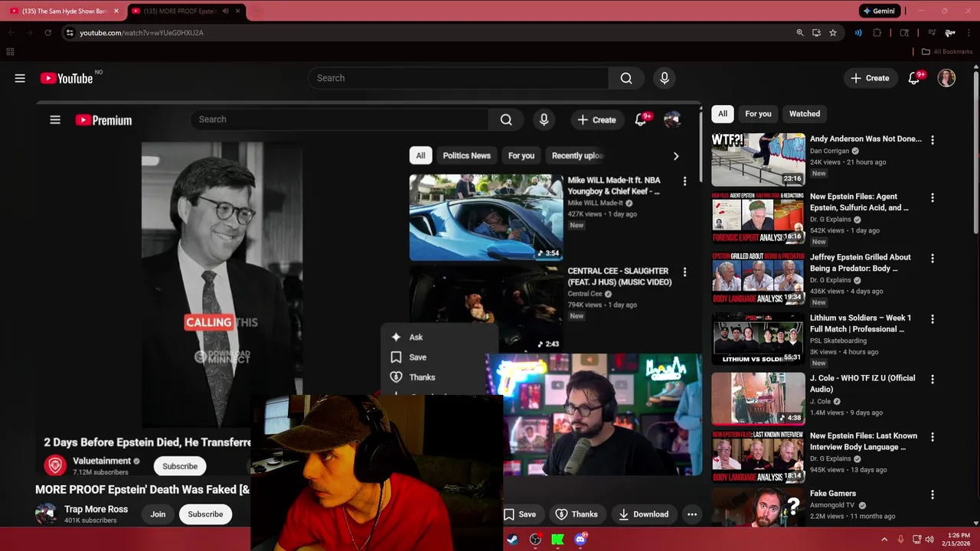Open the YouTube guide hamburger menu
This screenshot has width=980, height=551.
click(x=20, y=78)
